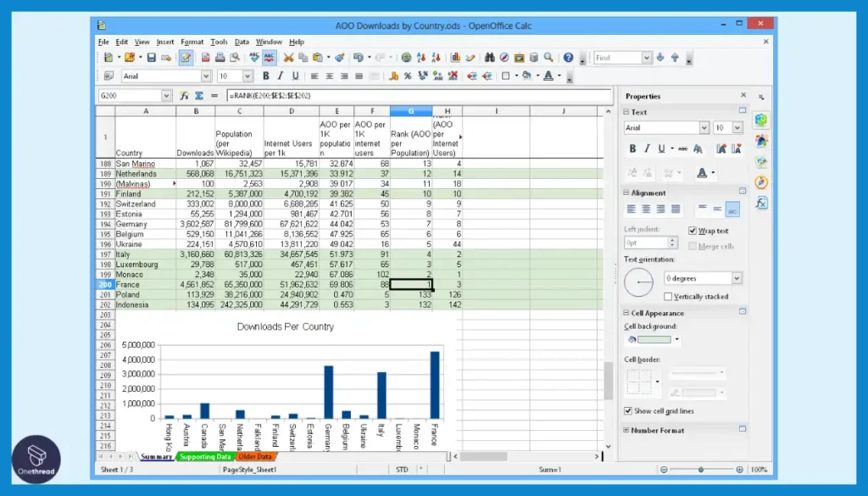Click the Help question mark icon
This screenshot has height=496, width=868.
pyautogui.click(x=568, y=58)
